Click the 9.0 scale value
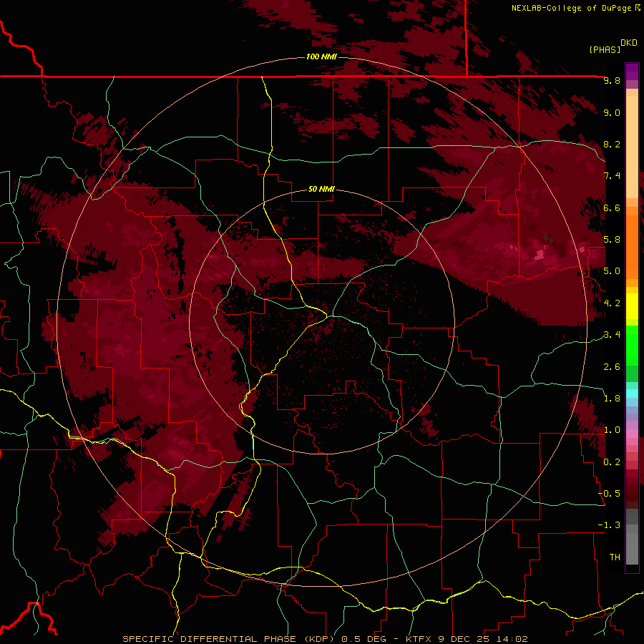The height and width of the screenshot is (644, 644). 612,112
